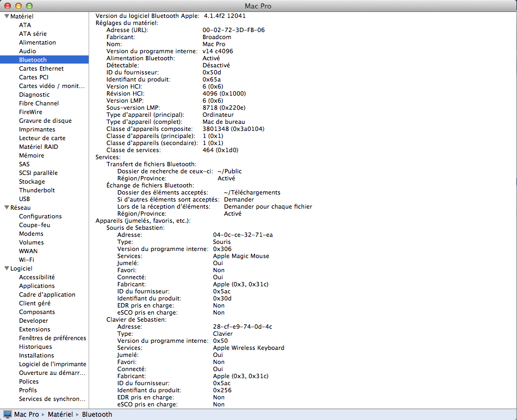
Task: Select Diagnostic in the sidebar
Action: click(x=34, y=95)
